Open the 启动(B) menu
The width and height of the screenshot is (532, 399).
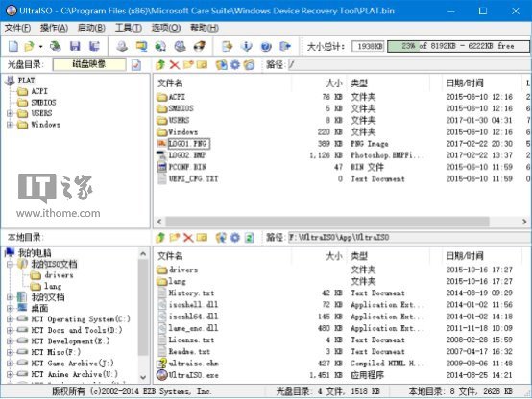click(91, 28)
